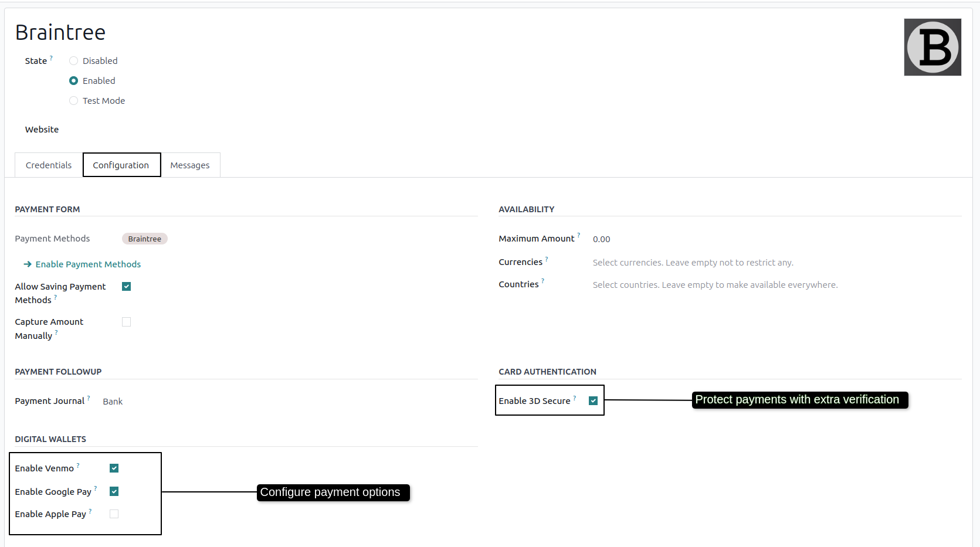The height and width of the screenshot is (547, 980).
Task: Click the Payment Methods label
Action: tap(52, 239)
